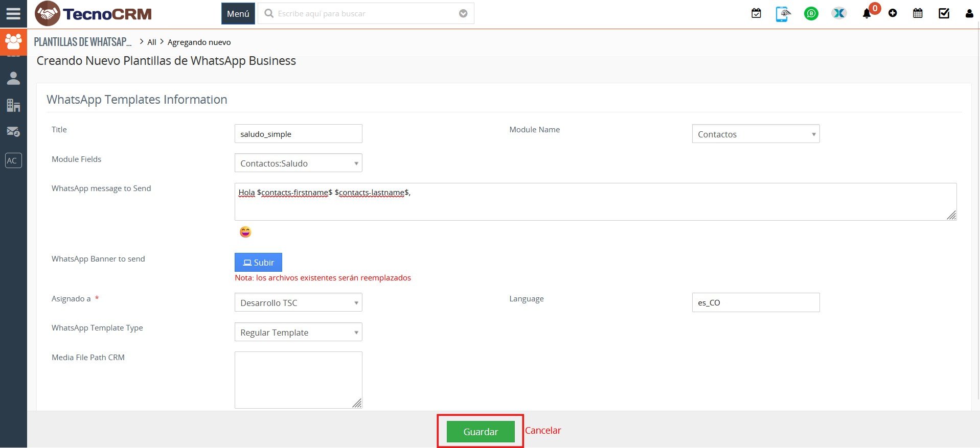Click the quick create plus icon
980x448 pixels.
pyautogui.click(x=893, y=14)
